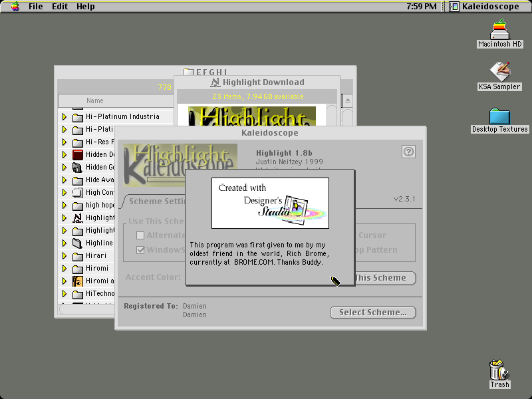Click the Kaleidoscope application icon in menu bar

(x=454, y=7)
